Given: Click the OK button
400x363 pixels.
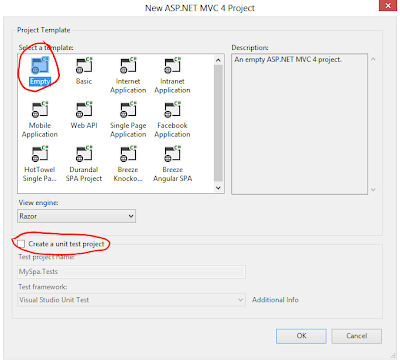Looking at the screenshot, I should 301,336.
